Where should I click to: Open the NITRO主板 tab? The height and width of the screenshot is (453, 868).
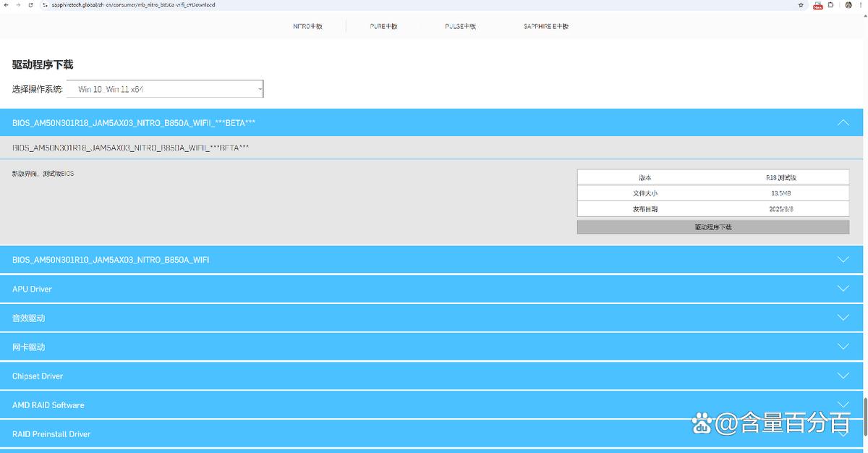307,26
